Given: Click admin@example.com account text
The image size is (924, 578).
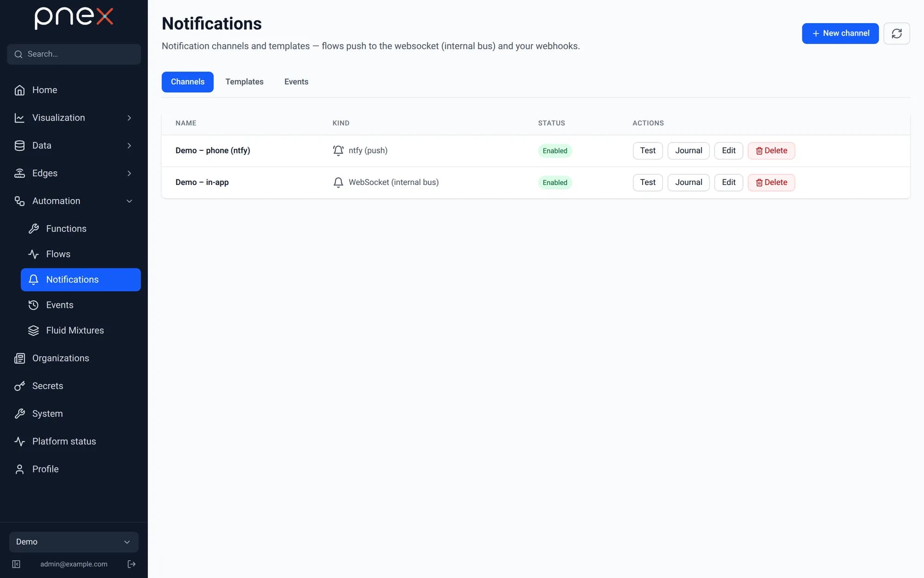Looking at the screenshot, I should pos(74,564).
